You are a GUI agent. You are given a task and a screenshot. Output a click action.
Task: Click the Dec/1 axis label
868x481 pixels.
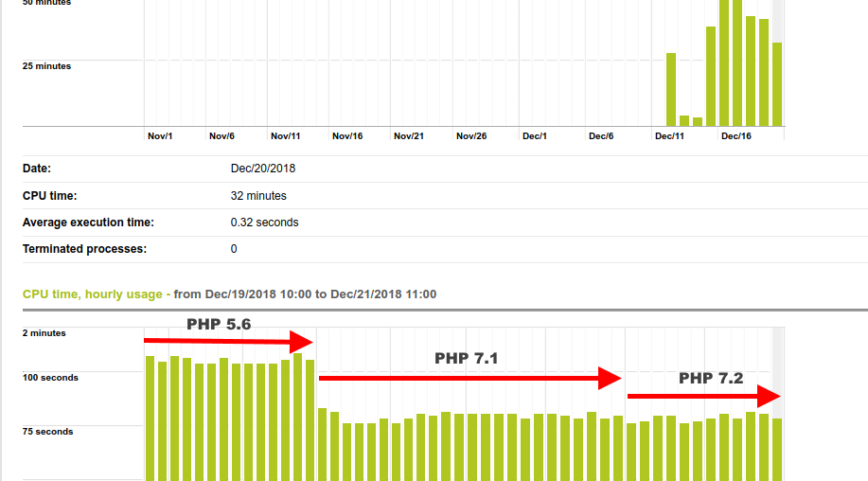point(535,136)
